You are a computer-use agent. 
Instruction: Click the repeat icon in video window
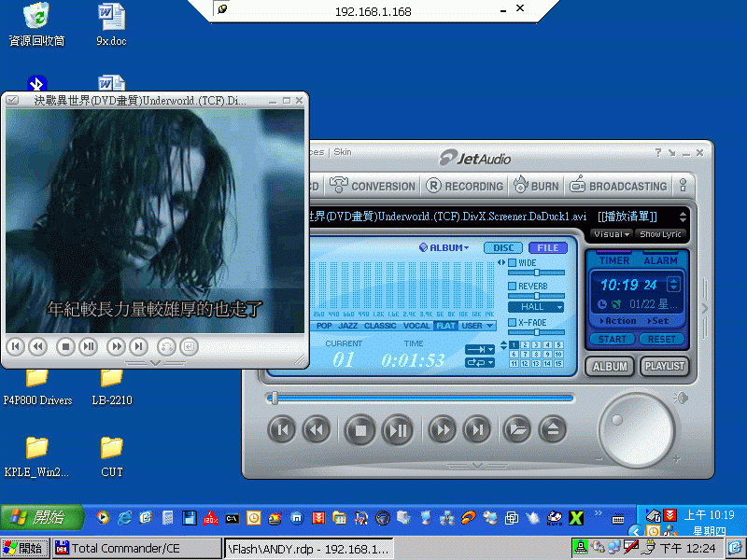click(166, 346)
